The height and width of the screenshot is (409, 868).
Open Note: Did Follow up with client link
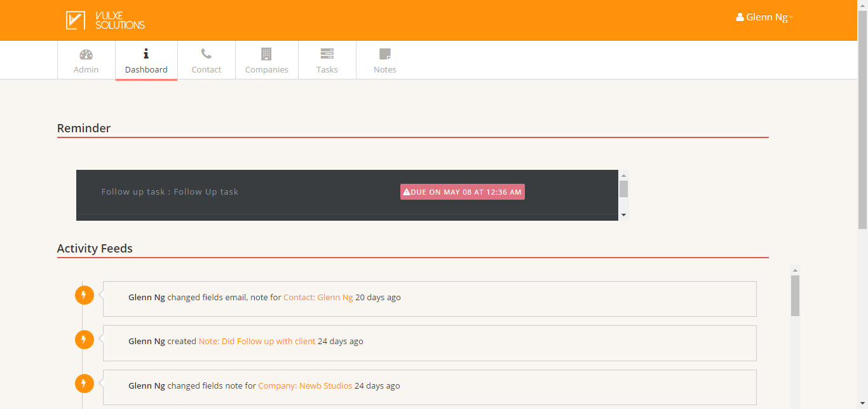257,341
